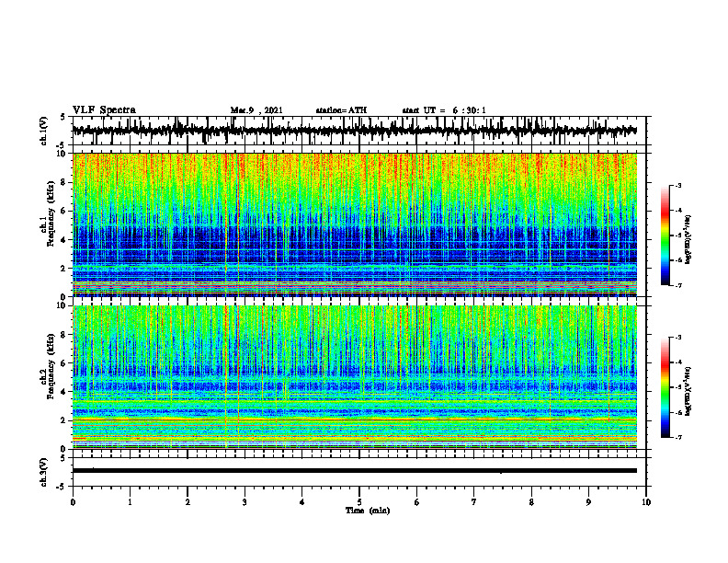The width and height of the screenshot is (728, 563).
Task: Click the '5' tick on ch.3(V) axis
Action: [x=63, y=458]
